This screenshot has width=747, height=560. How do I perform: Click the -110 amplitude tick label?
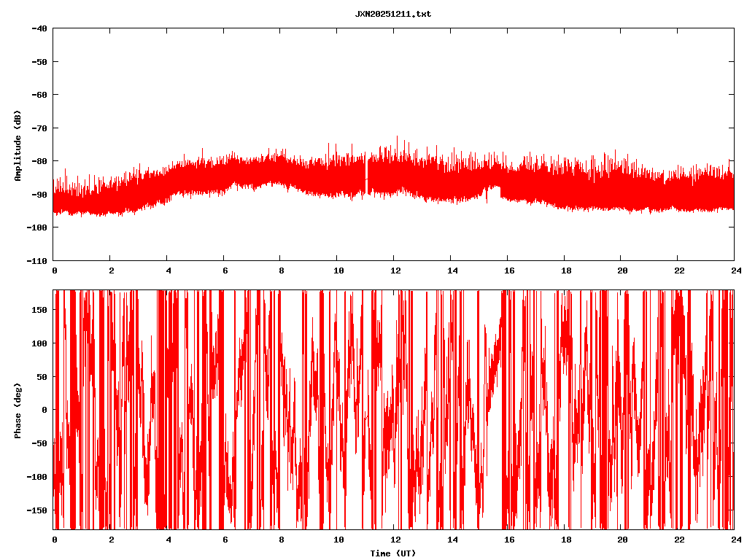pyautogui.click(x=37, y=260)
